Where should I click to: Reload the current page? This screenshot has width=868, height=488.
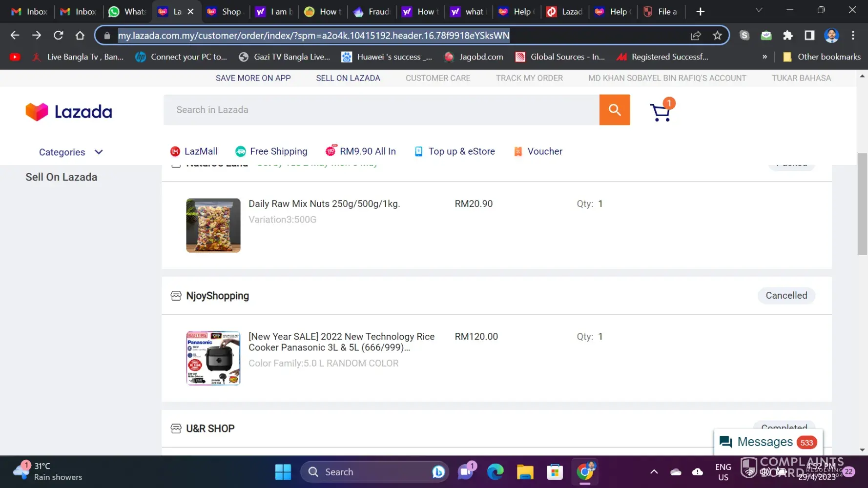(59, 35)
